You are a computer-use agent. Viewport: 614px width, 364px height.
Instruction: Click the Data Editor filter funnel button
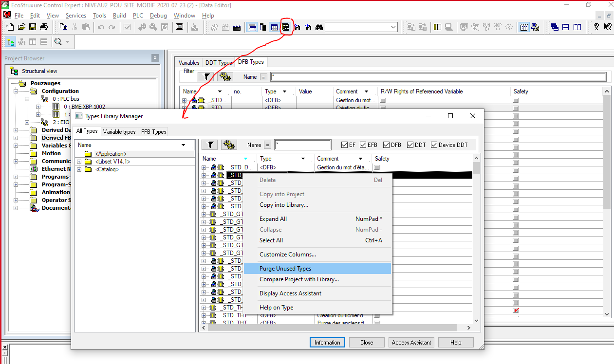coord(205,77)
